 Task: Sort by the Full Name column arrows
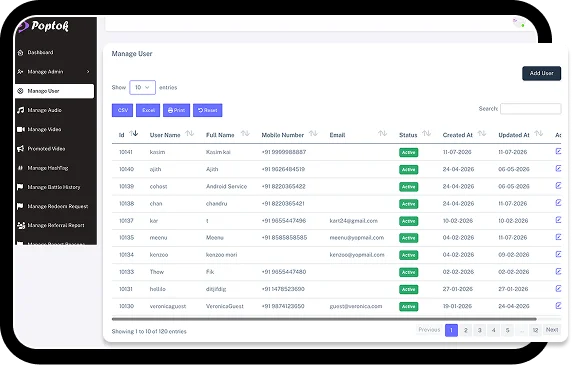tap(245, 133)
